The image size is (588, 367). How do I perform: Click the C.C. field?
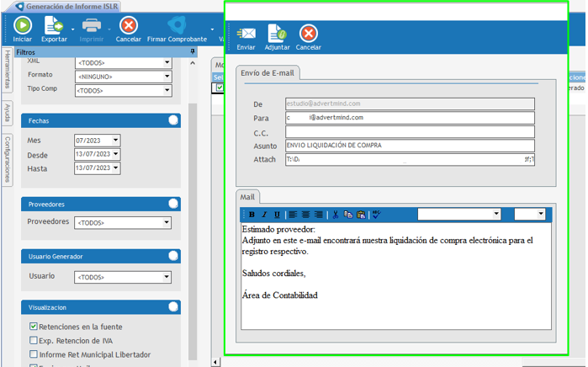[410, 132]
